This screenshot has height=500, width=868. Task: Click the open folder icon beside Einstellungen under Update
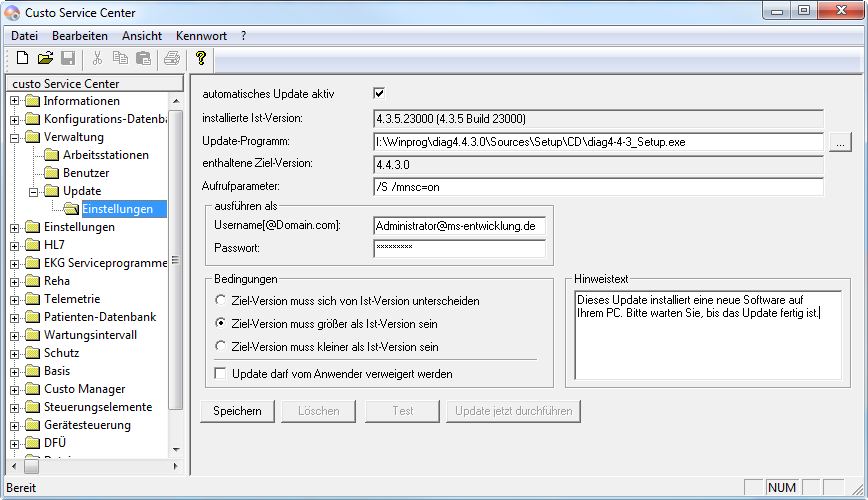pos(71,209)
